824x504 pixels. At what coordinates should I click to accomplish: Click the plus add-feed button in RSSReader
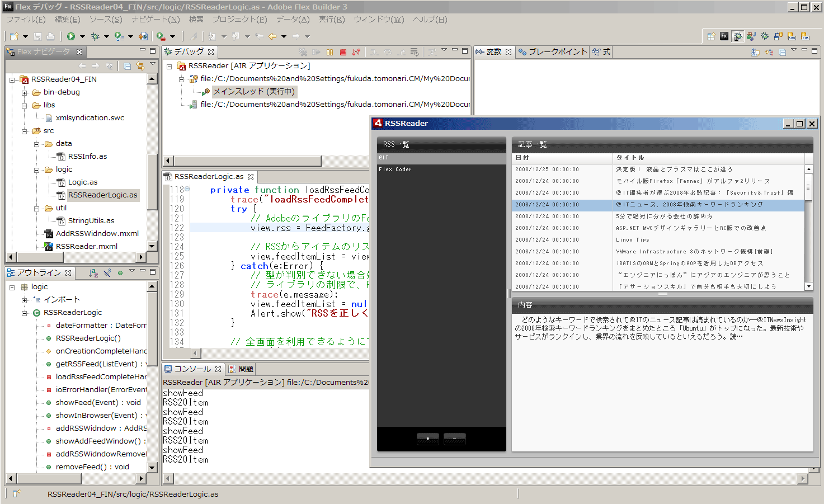click(x=428, y=439)
